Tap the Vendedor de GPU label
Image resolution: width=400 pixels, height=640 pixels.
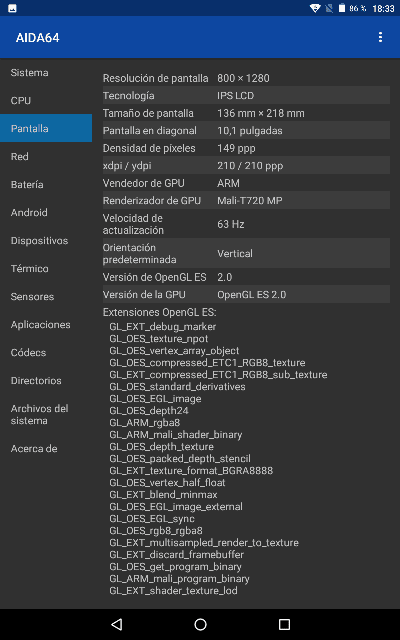click(x=144, y=183)
